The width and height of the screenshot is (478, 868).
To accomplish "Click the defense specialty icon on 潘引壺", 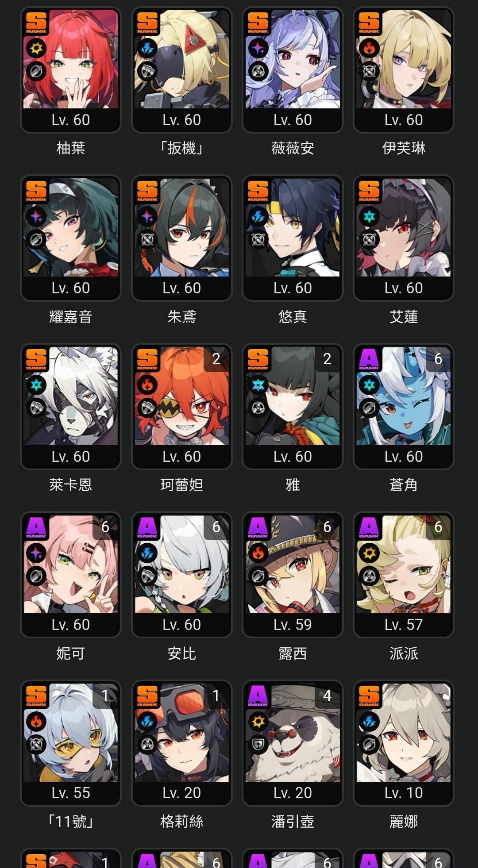I will [x=258, y=745].
